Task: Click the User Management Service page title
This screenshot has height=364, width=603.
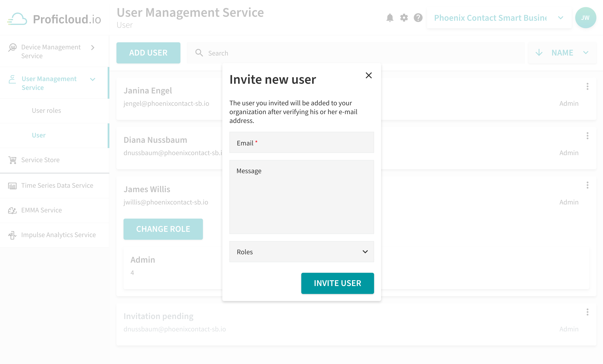Action: 190,12
